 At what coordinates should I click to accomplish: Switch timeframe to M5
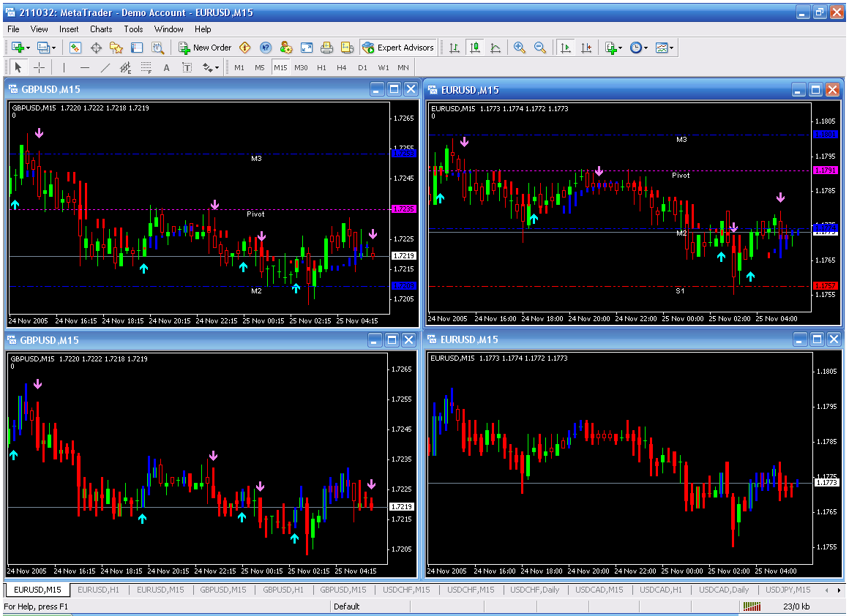click(260, 67)
